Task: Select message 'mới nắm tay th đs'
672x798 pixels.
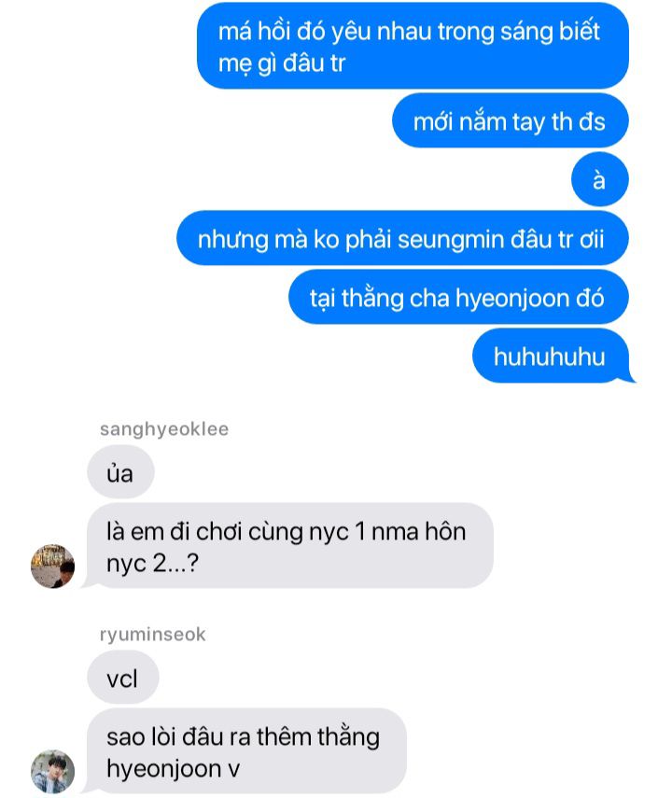Action: click(511, 120)
